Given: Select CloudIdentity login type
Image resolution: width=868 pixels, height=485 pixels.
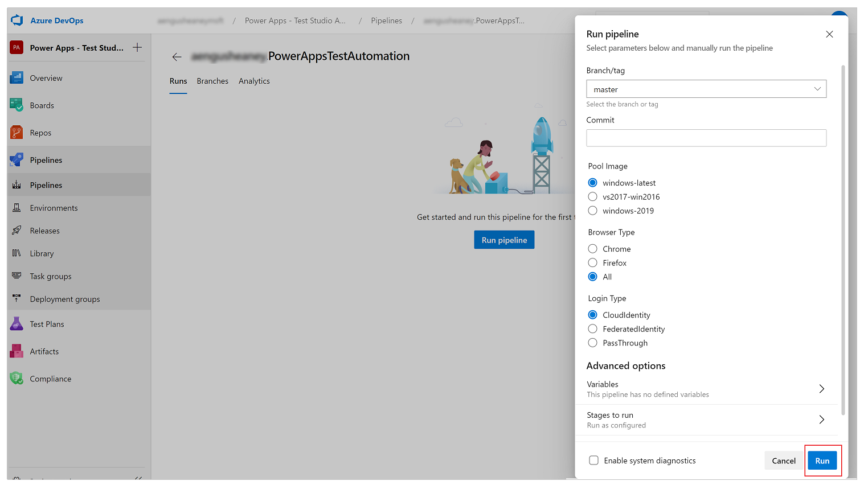Looking at the screenshot, I should 593,315.
